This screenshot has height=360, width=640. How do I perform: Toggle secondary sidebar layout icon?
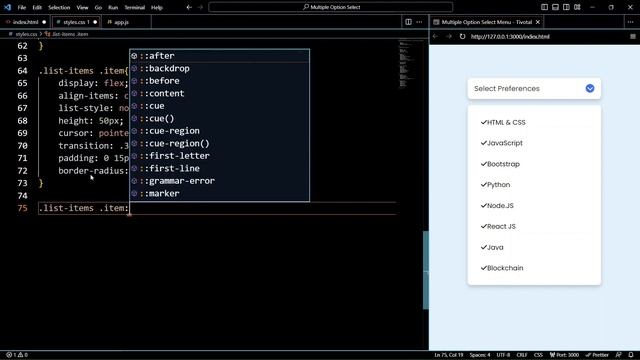(x=566, y=7)
